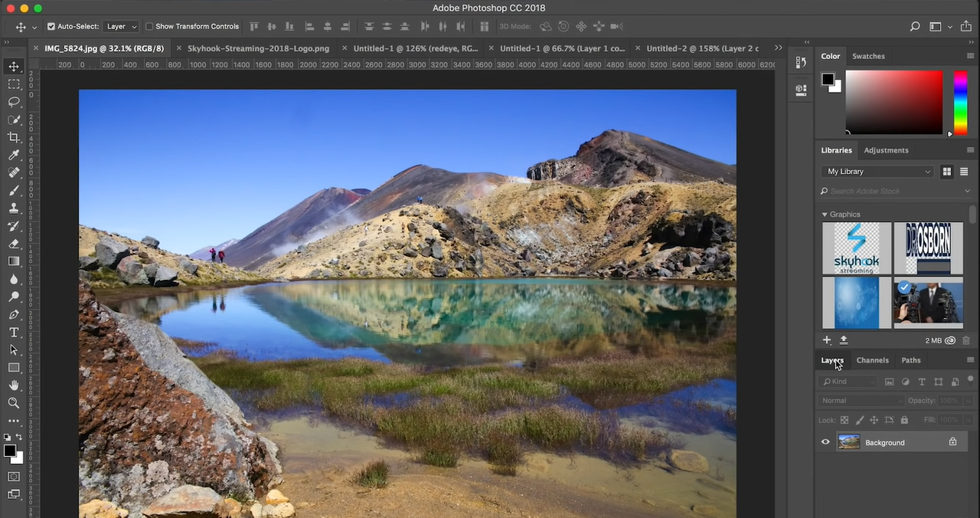Add content to library with plus icon
980x518 pixels.
coord(827,339)
